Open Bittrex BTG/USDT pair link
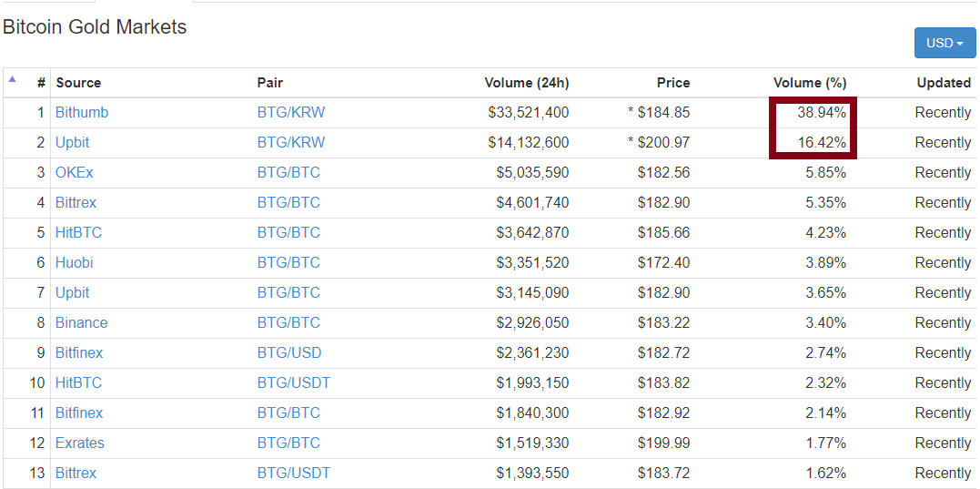 (293, 474)
